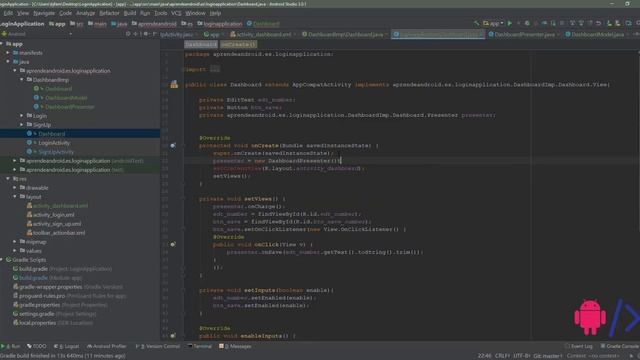
Task: Click the Git: master branch in status bar
Action: [x=548, y=356]
